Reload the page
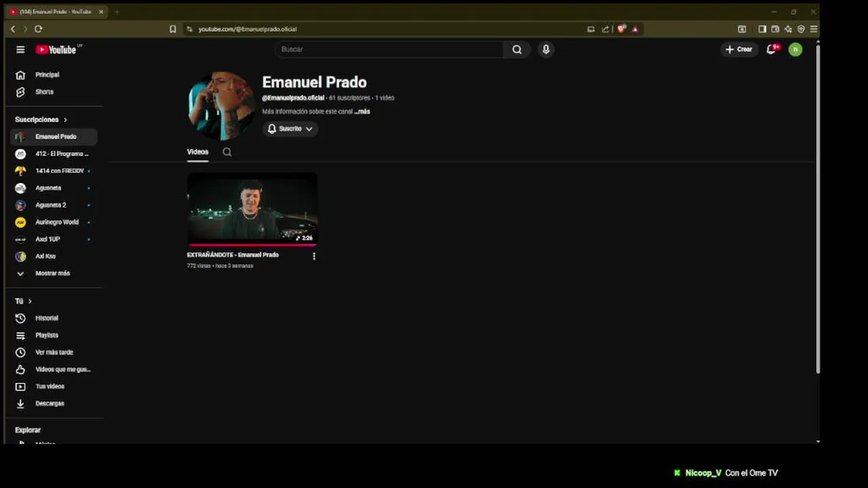Image resolution: width=868 pixels, height=488 pixels. click(38, 29)
